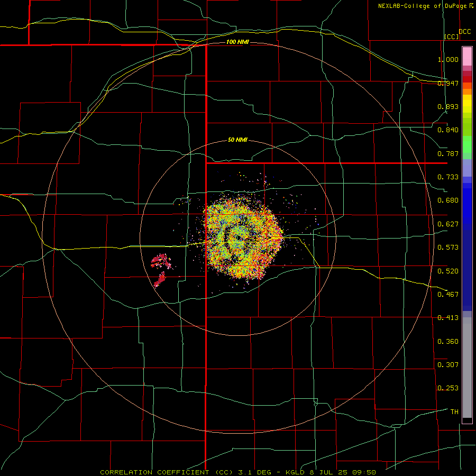Image resolution: width=476 pixels, height=476 pixels.
Task: Click the 0.733 scale value
Action: (448, 177)
